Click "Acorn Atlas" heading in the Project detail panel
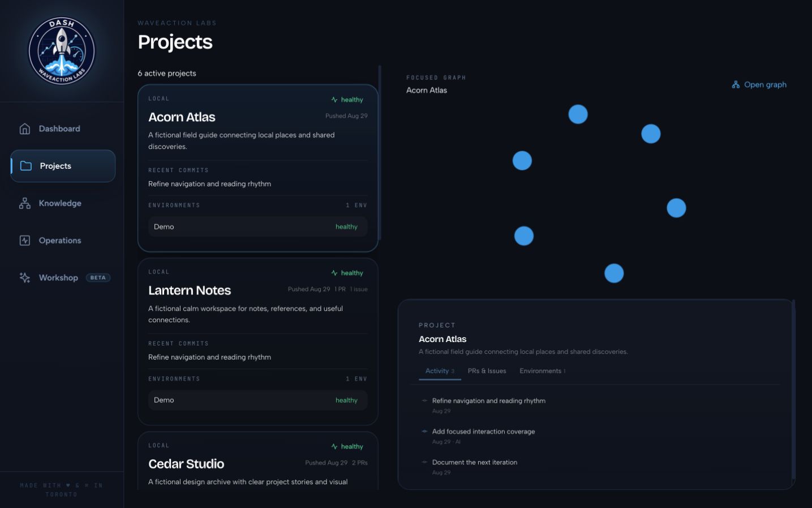The image size is (812, 508). click(442, 339)
